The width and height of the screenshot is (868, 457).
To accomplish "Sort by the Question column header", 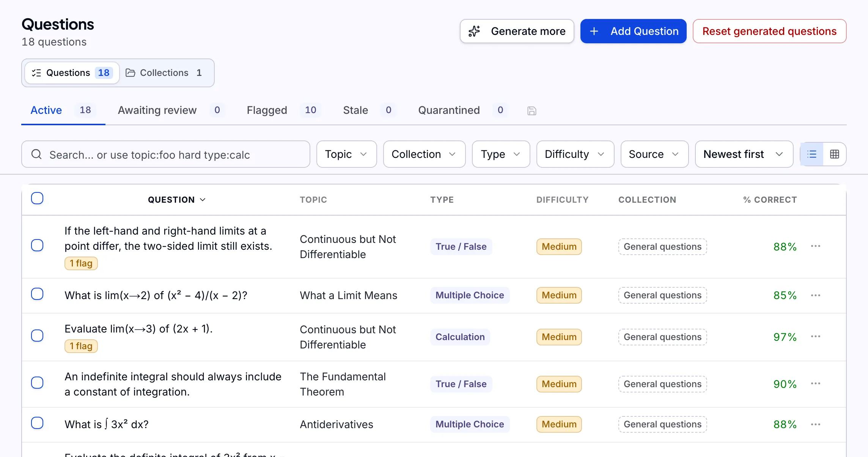I will click(177, 200).
